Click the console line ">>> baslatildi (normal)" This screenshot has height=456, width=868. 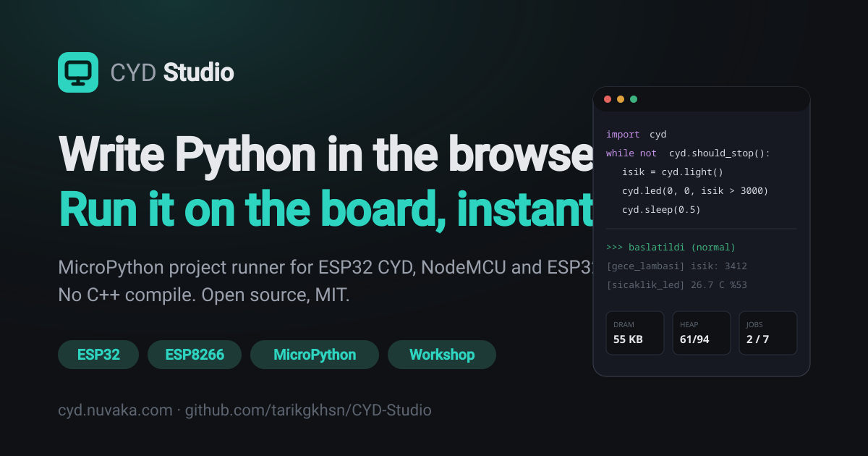[x=671, y=248]
